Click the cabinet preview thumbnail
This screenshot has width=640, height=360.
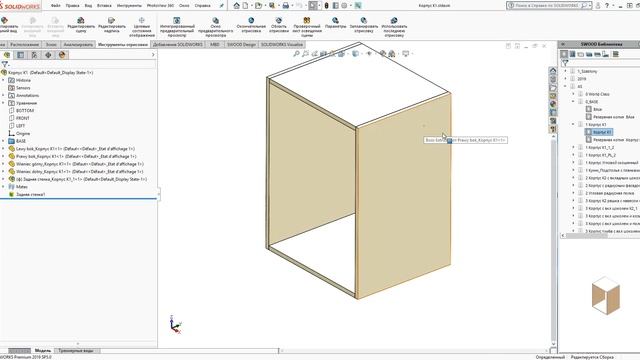tap(606, 296)
